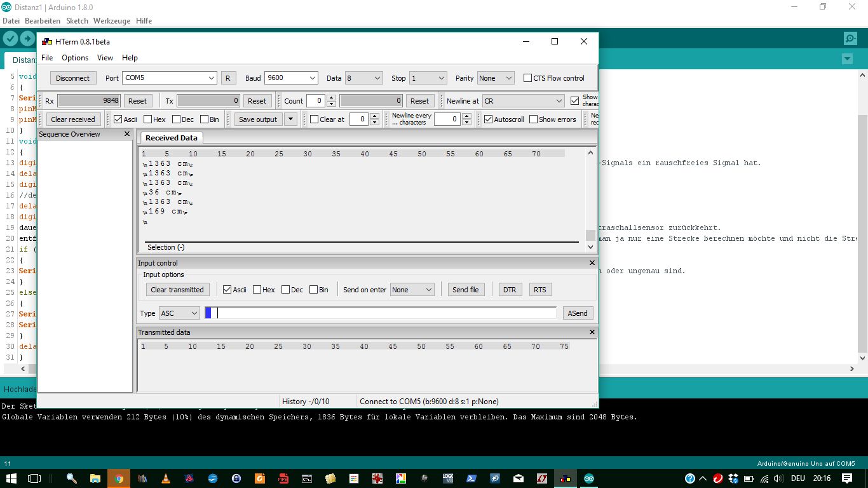Close the Input control panel
Image resolution: width=868 pixels, height=488 pixels.
coord(592,263)
